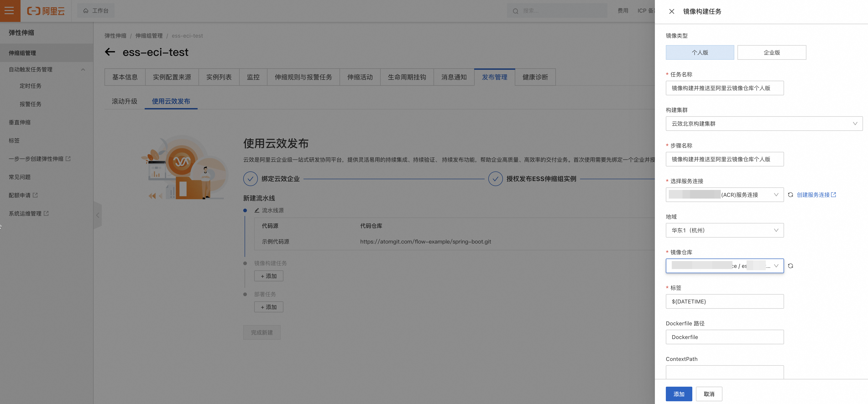Open the 构建集群 dropdown

pos(764,124)
